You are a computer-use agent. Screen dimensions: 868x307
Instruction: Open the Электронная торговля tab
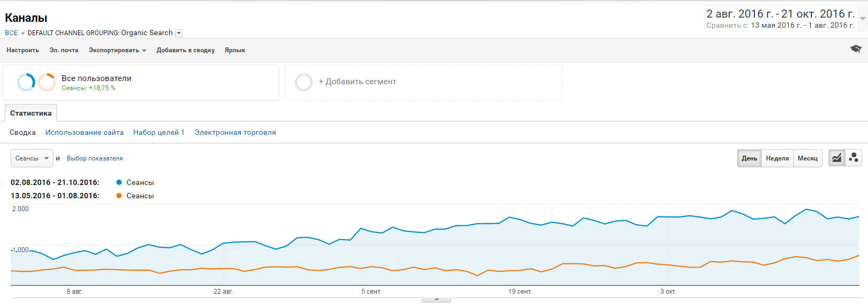click(235, 132)
